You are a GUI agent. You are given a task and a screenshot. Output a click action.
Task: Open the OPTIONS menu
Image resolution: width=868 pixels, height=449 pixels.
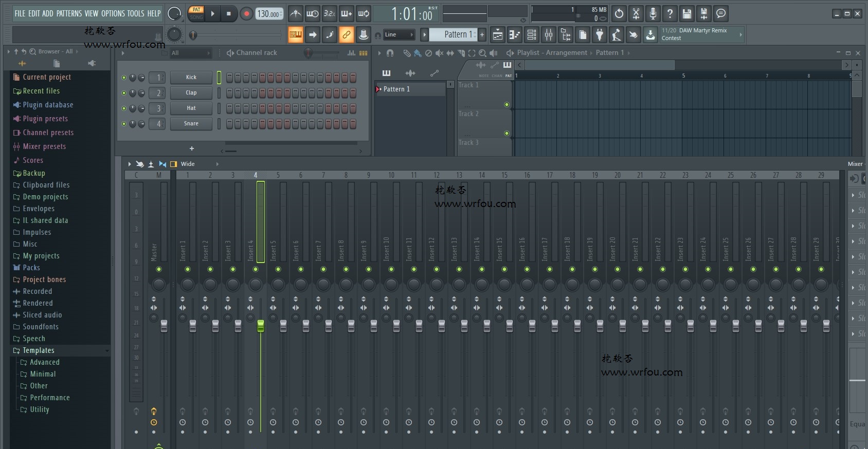113,14
